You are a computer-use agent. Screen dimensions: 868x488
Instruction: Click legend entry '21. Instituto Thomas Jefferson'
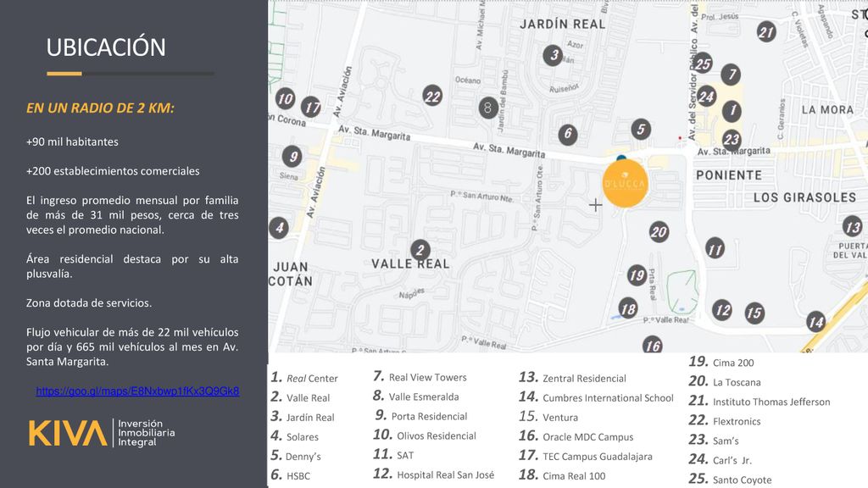click(759, 401)
